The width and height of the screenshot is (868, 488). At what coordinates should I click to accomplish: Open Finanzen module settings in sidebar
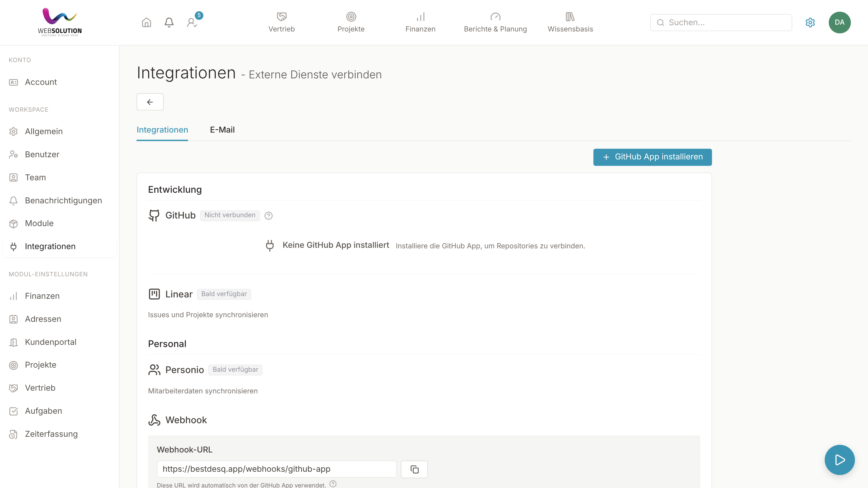[x=59, y=296]
